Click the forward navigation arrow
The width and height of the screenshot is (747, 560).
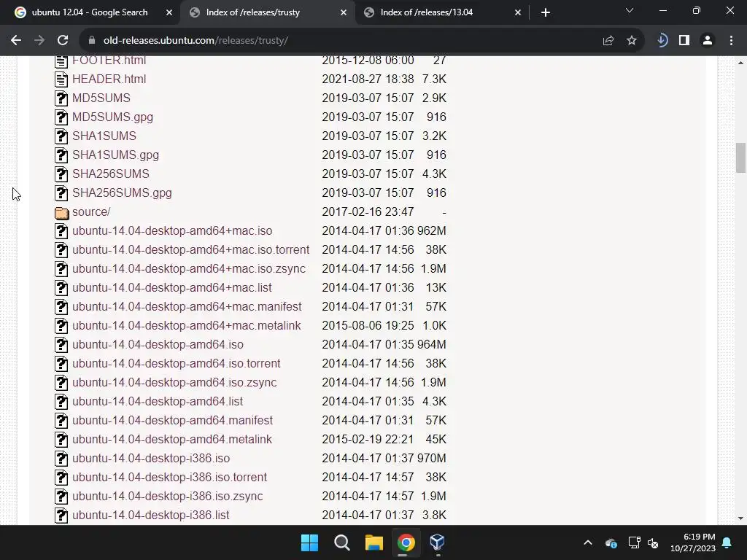tap(39, 41)
